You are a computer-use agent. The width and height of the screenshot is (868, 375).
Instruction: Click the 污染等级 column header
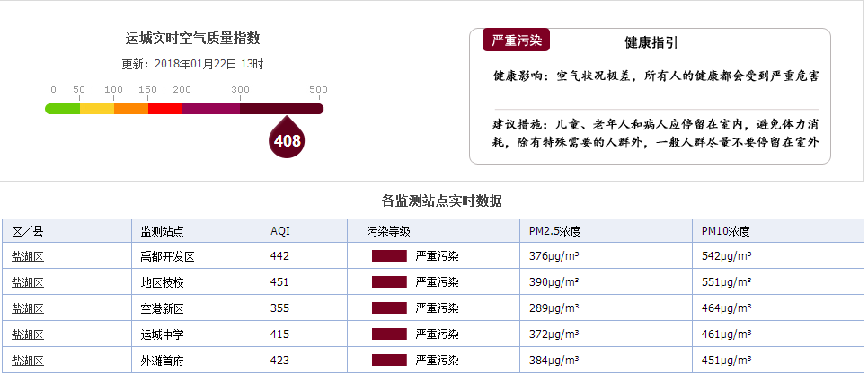434,231
